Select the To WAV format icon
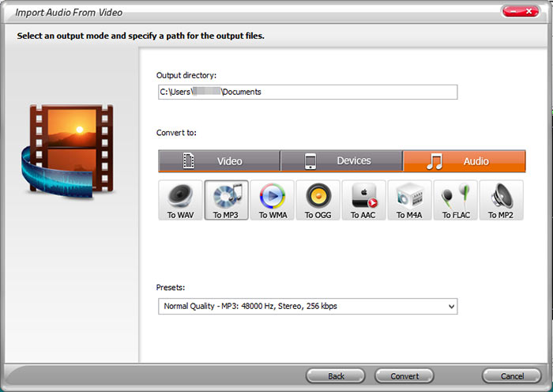553x392 pixels. pyautogui.click(x=181, y=200)
